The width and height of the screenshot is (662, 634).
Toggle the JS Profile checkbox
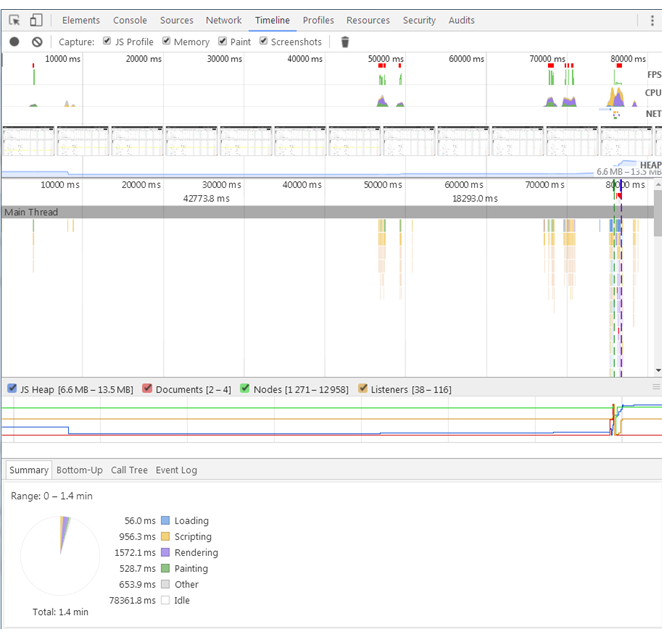tap(107, 42)
